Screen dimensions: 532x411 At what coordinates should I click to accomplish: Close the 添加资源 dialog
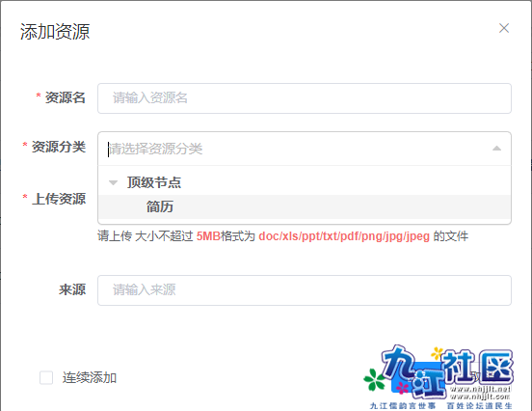pyautogui.click(x=504, y=28)
